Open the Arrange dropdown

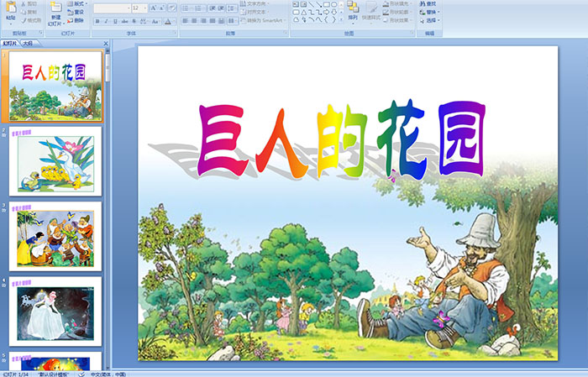[x=353, y=12]
